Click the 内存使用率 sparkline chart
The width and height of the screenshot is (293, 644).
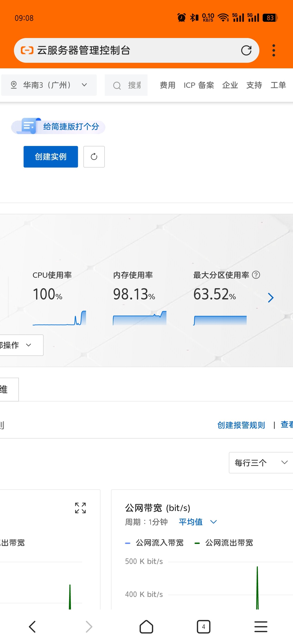click(140, 318)
